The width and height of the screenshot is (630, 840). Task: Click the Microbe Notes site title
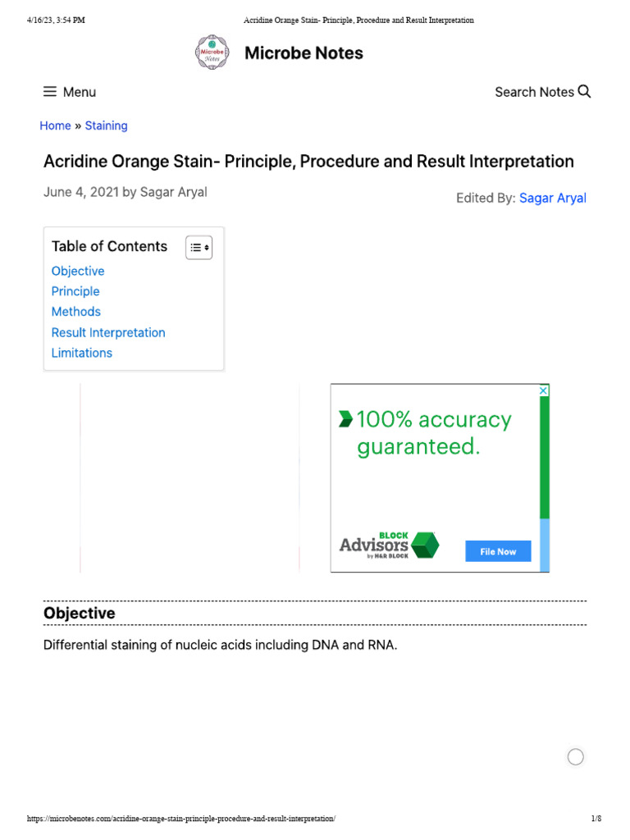pyautogui.click(x=304, y=52)
